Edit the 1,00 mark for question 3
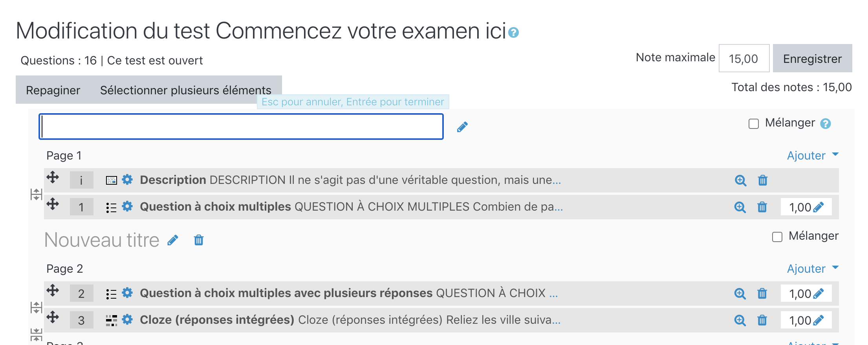This screenshot has width=868, height=345. click(819, 320)
